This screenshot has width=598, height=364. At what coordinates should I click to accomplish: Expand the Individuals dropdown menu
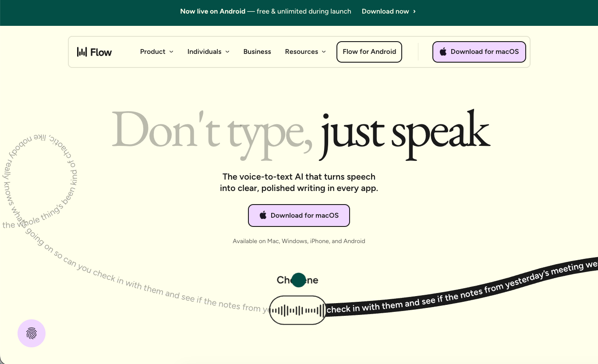click(x=208, y=52)
